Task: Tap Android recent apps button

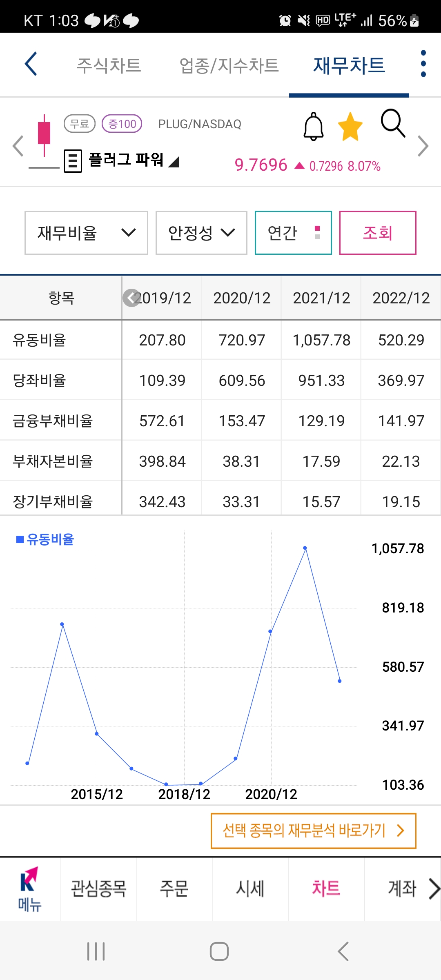Action: pyautogui.click(x=96, y=951)
